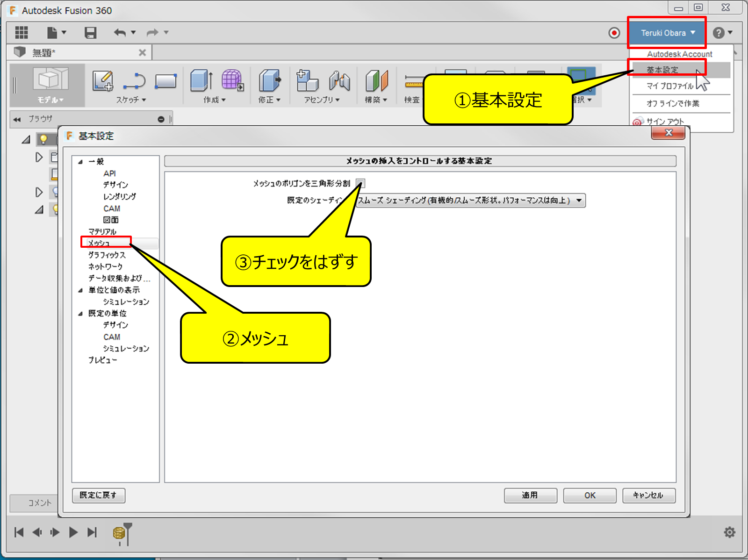Play the design timeline
The width and height of the screenshot is (748, 560).
(x=73, y=532)
